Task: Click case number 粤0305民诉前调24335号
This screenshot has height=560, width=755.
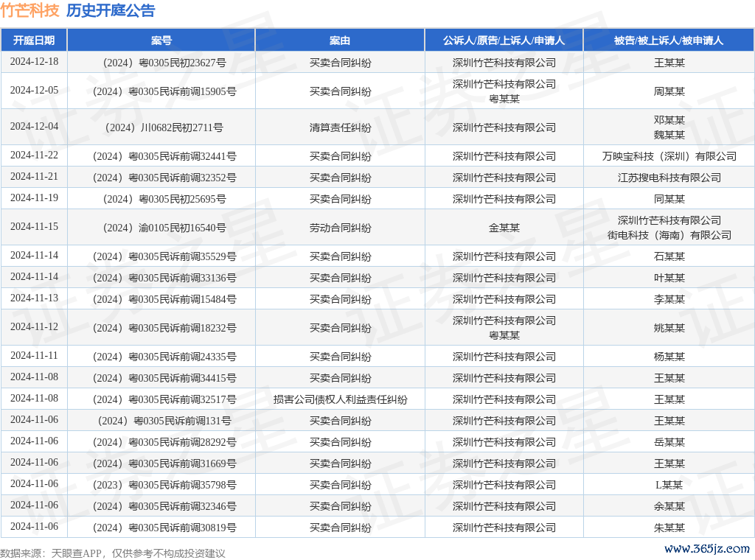Action: click(164, 357)
